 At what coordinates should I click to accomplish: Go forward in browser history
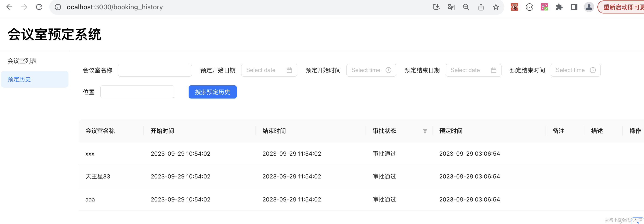pos(24,7)
